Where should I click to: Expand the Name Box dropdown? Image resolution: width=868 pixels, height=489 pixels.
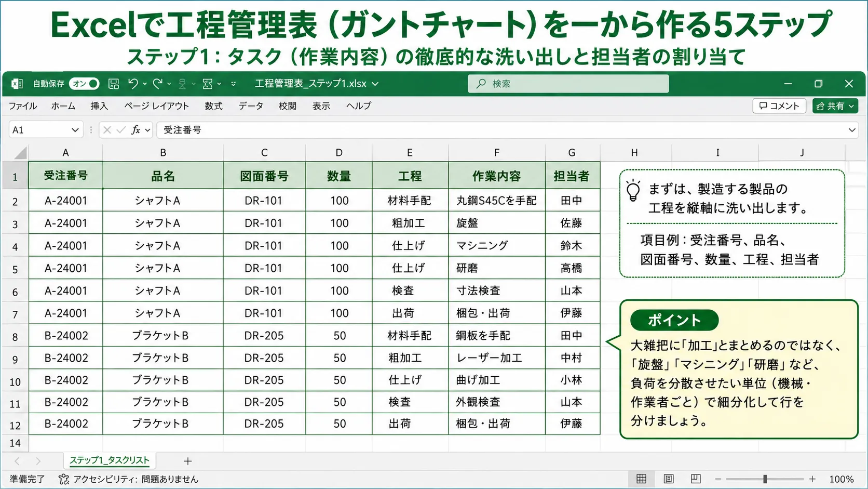75,130
